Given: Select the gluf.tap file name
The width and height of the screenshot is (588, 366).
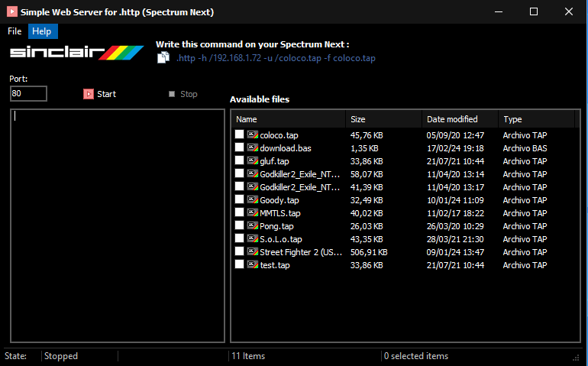Looking at the screenshot, I should point(274,161).
